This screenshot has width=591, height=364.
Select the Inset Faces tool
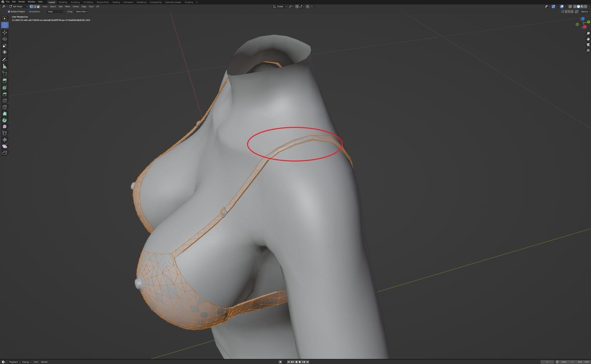click(5, 88)
